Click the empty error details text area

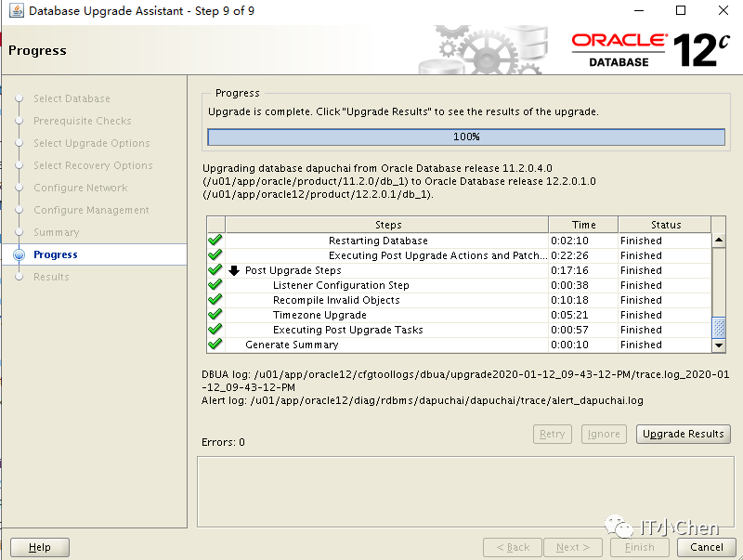(465, 492)
